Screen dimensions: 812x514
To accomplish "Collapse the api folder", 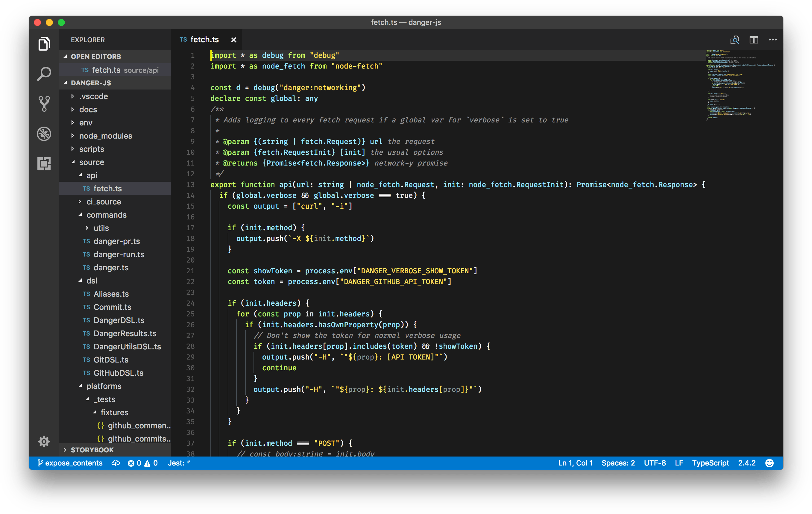I will (x=115, y=175).
